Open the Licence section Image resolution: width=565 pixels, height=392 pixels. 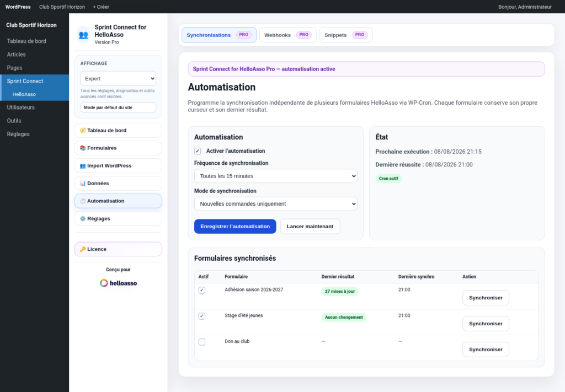(x=118, y=249)
